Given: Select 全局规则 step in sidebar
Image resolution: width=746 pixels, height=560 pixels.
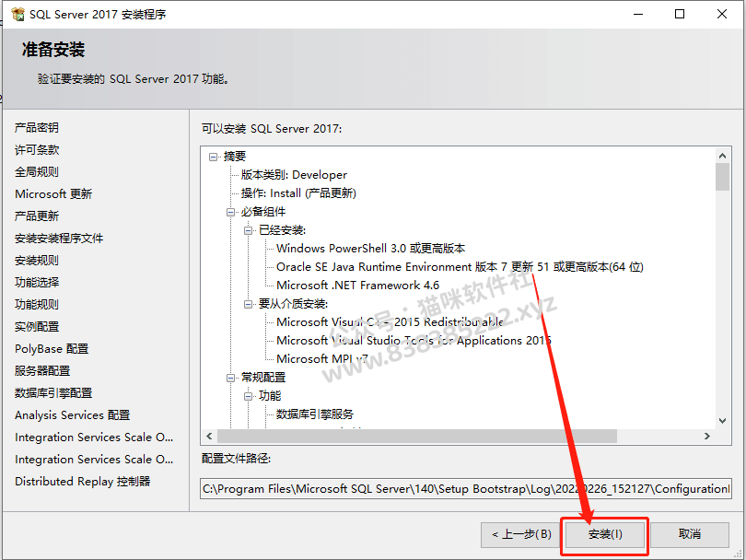Looking at the screenshot, I should click(37, 171).
